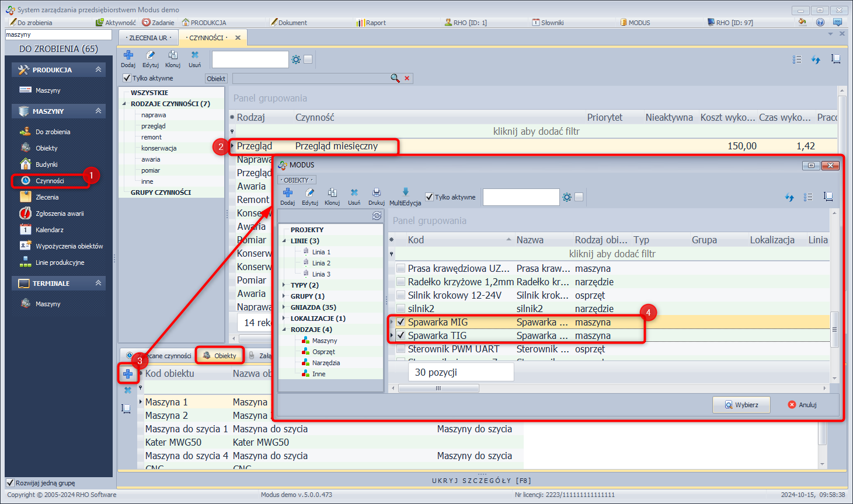Open Kalendarz in the left sidebar
The height and width of the screenshot is (504, 853).
pos(49,230)
